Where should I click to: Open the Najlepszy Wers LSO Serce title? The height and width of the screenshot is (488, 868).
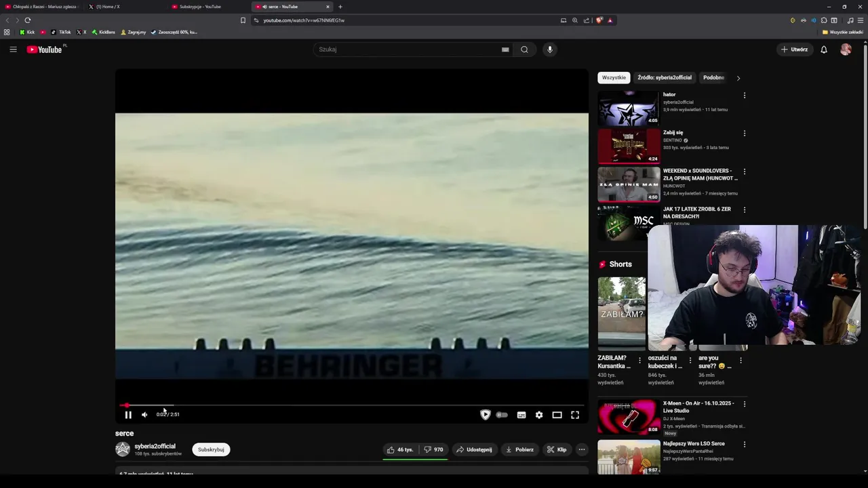pos(694,443)
